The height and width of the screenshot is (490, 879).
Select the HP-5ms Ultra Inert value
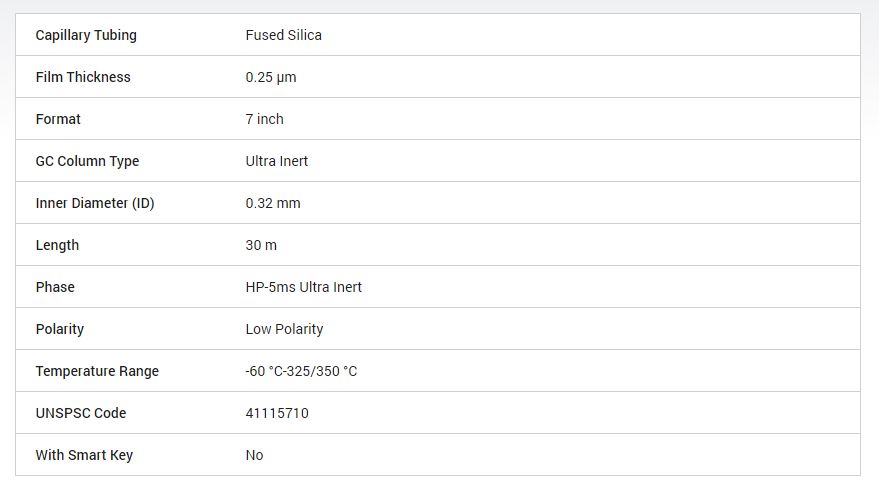point(304,287)
